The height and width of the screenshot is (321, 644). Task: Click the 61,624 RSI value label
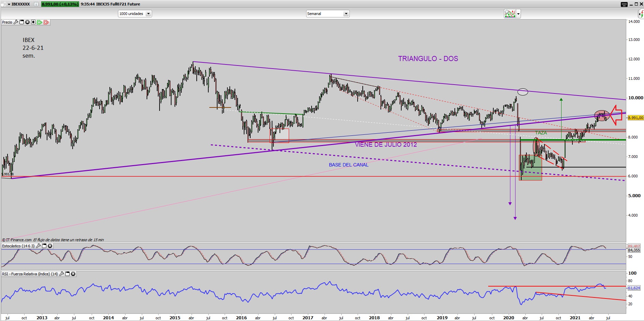pyautogui.click(x=634, y=288)
